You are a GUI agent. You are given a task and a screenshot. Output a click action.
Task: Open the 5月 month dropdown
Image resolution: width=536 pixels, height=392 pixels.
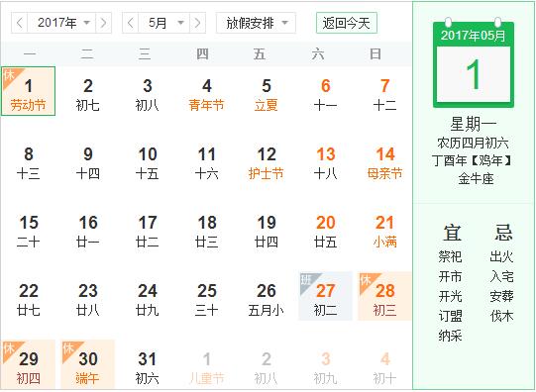click(x=164, y=23)
